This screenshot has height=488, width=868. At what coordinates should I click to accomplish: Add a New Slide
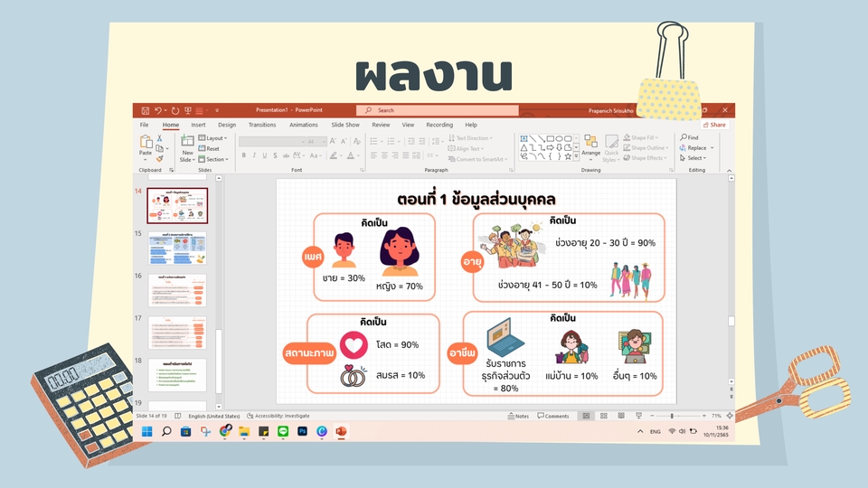188,147
